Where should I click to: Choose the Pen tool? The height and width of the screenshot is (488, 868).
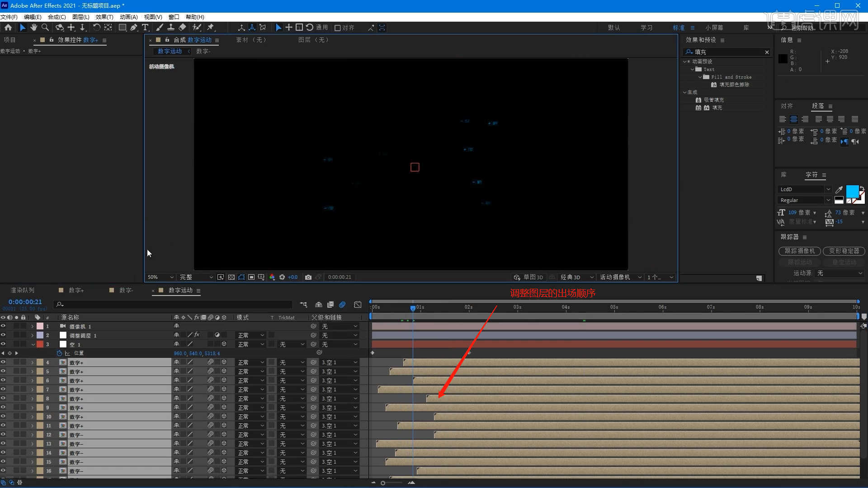(x=134, y=28)
